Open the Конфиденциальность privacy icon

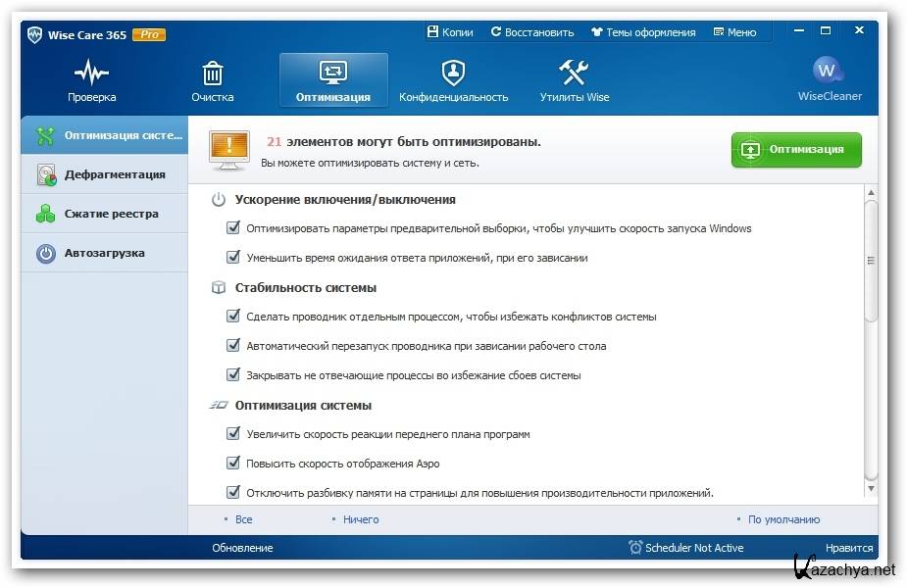coord(453,73)
